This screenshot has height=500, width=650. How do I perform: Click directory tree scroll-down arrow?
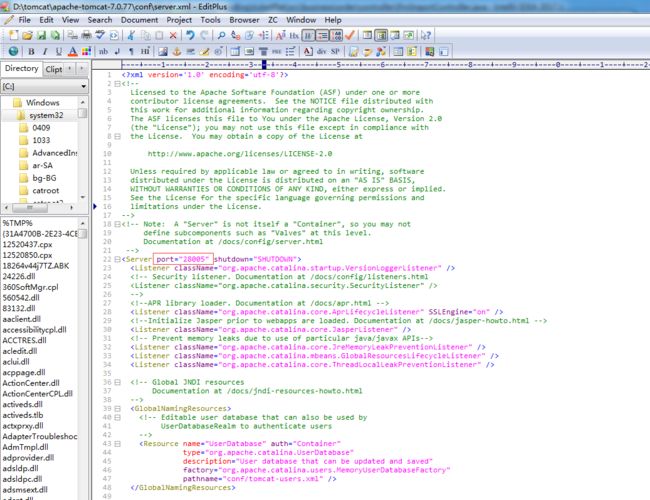[x=83, y=197]
